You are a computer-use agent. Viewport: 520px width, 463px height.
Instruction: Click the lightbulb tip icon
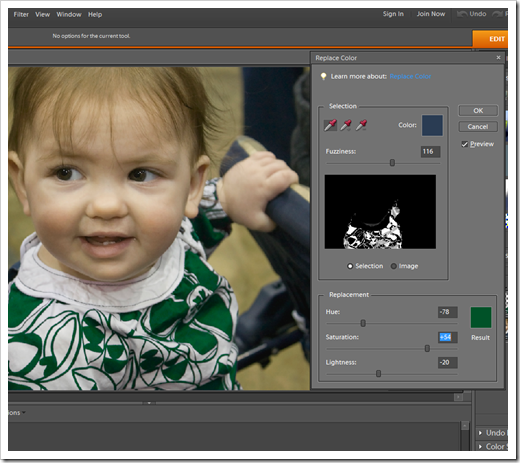(323, 76)
